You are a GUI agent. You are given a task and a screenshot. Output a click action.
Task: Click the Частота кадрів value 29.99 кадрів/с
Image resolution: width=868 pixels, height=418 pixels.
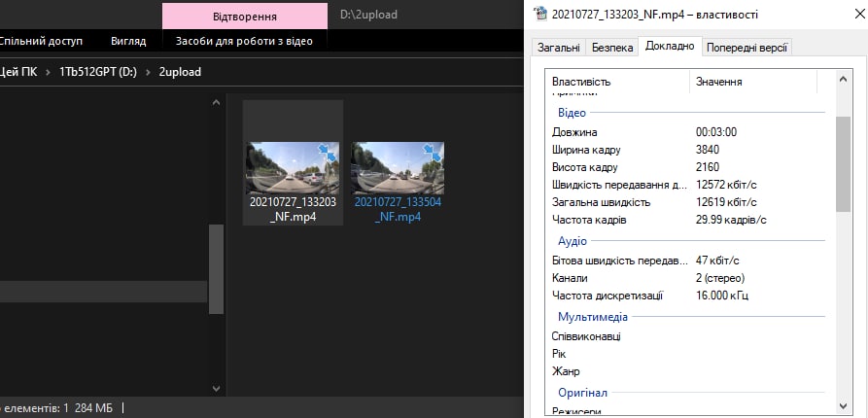(731, 221)
